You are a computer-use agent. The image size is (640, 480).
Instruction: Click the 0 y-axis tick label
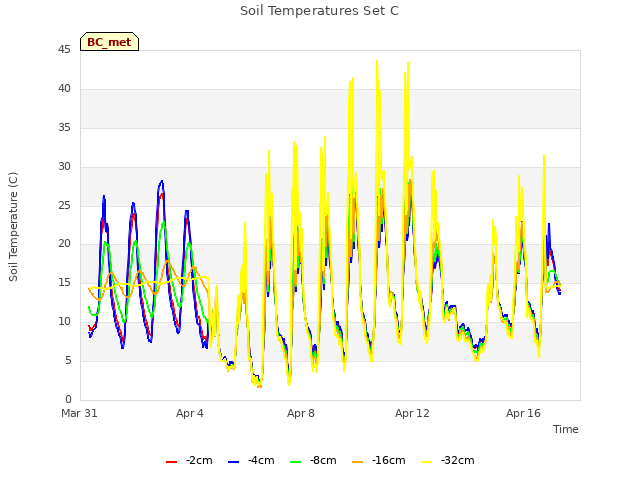coord(68,399)
